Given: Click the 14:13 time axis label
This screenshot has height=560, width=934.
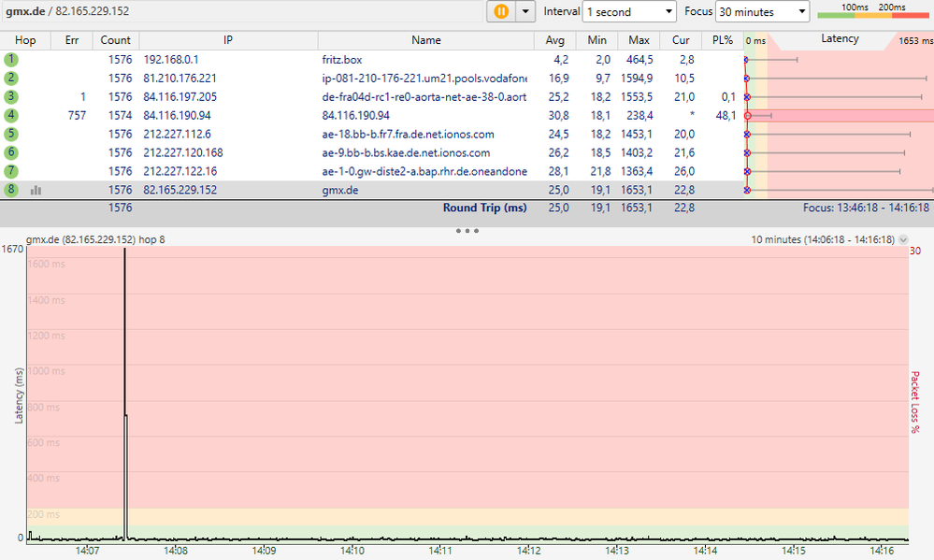Looking at the screenshot, I should point(617,551).
